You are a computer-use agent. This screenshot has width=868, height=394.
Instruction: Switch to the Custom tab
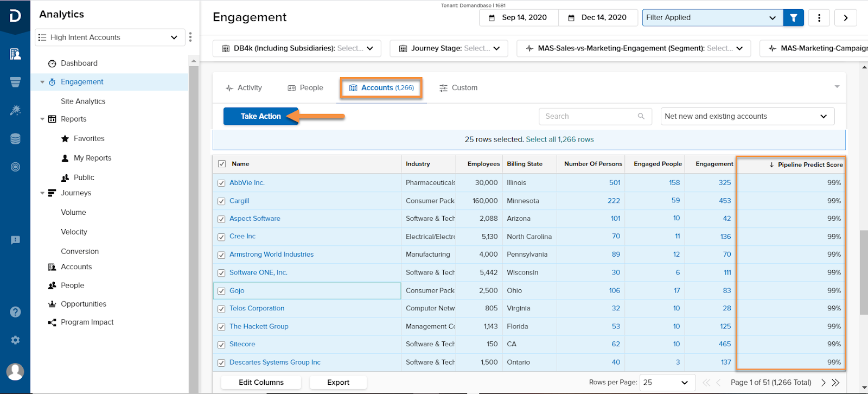point(458,88)
